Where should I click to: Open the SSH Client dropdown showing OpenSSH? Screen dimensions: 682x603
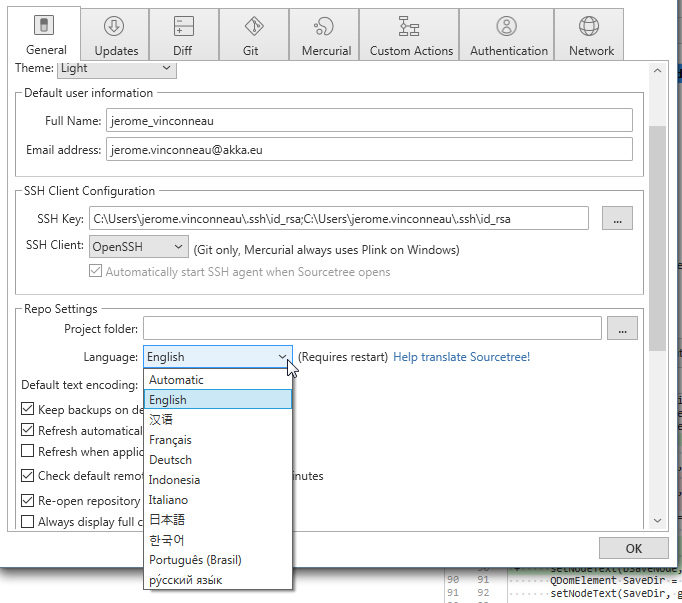[138, 247]
